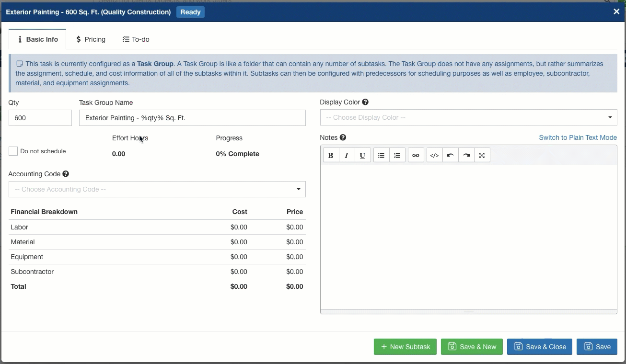Click the Financial Breakdown header
This screenshot has width=626, height=364.
pyautogui.click(x=44, y=212)
